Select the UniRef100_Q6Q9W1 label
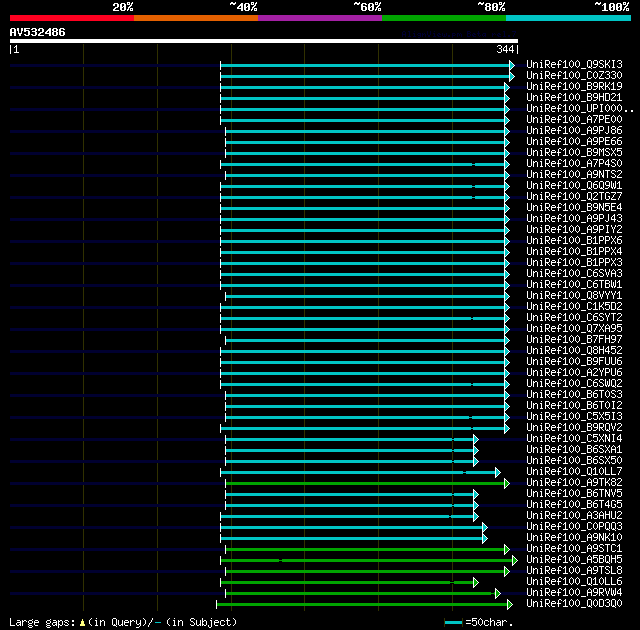The height and width of the screenshot is (630, 640). click(x=574, y=186)
